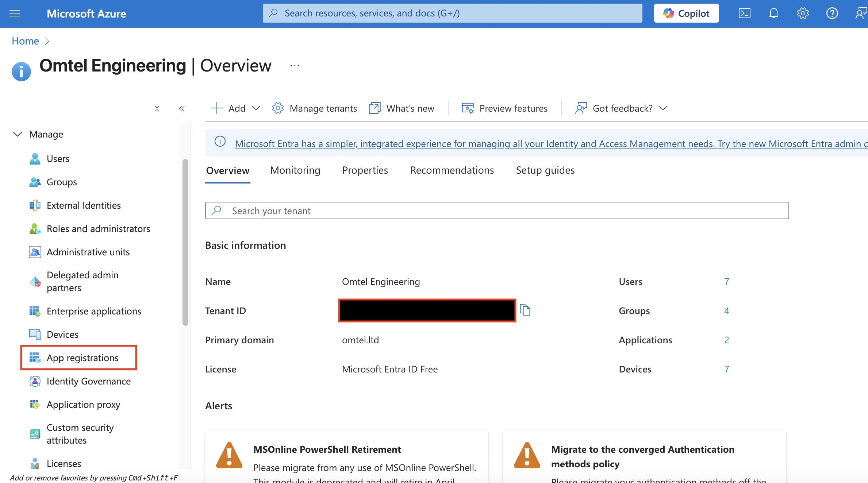Open the ellipsis more options beside Overview
868x483 pixels.
click(295, 66)
